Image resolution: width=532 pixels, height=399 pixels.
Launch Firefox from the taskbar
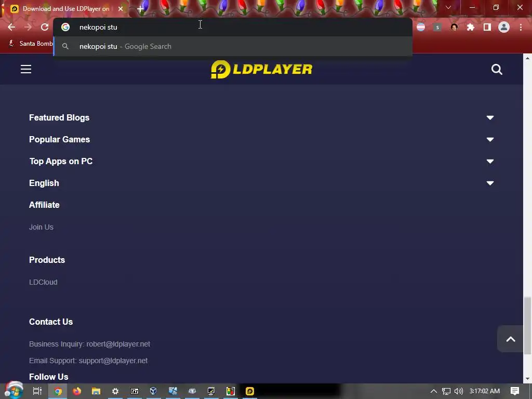77,391
